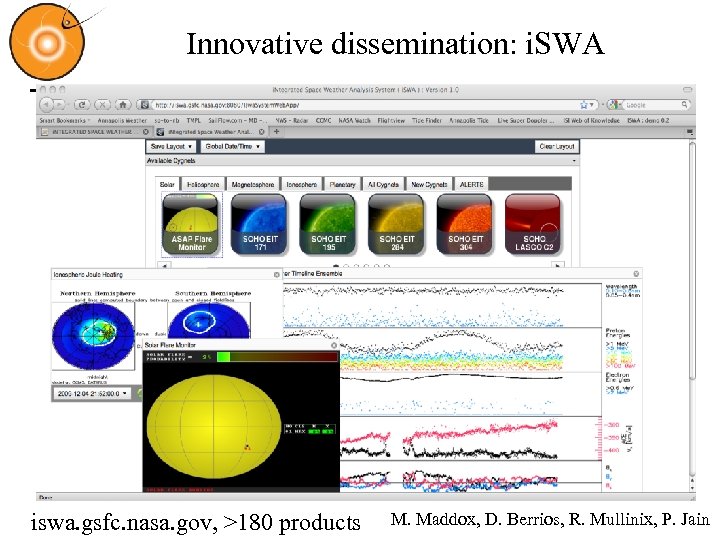720x540 pixels.
Task: Switch to the All Cygnets tab
Action: coord(383,185)
